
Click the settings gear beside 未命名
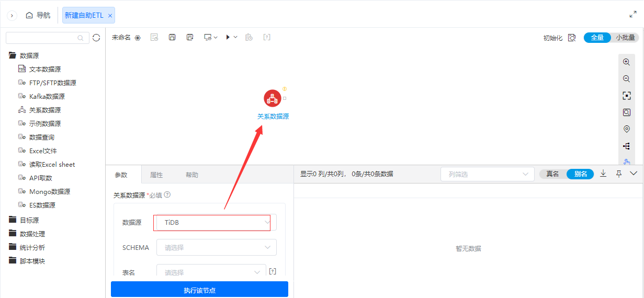click(x=138, y=38)
